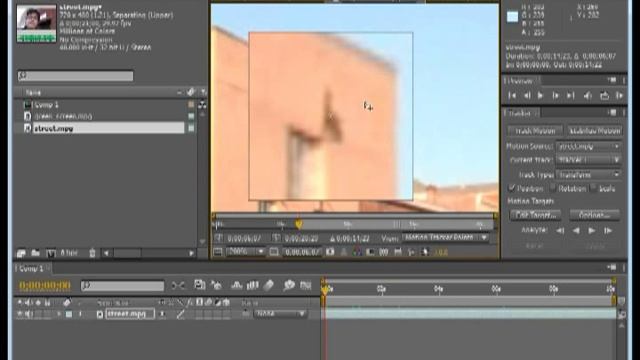The height and width of the screenshot is (360, 640).
Task: Toggle loop option icon in Preview panel
Action: click(604, 96)
